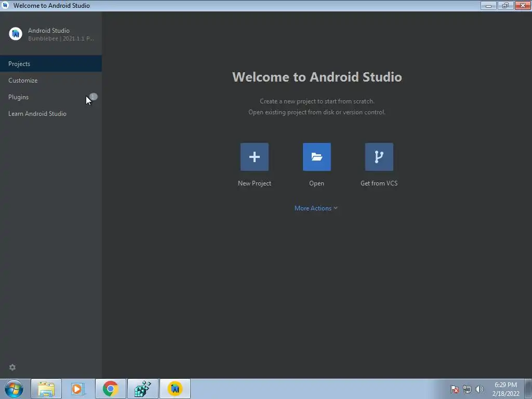The height and width of the screenshot is (399, 532).
Task: Click the network tray icon
Action: tap(467, 389)
